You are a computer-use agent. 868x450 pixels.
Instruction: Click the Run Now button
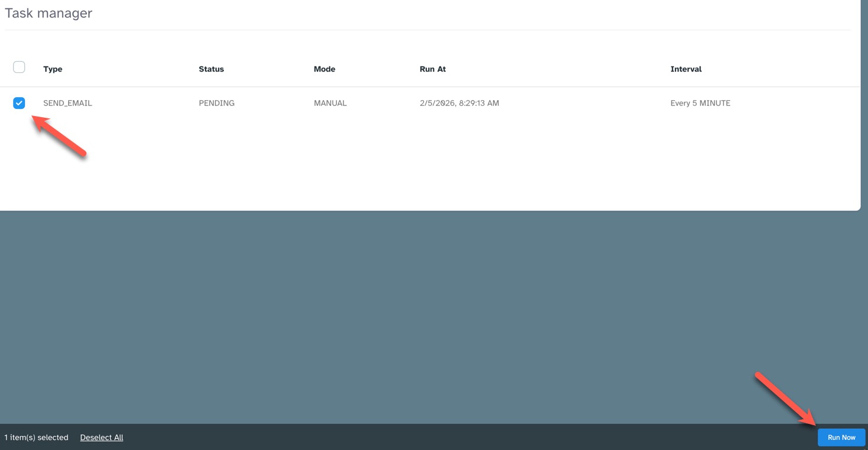841,438
